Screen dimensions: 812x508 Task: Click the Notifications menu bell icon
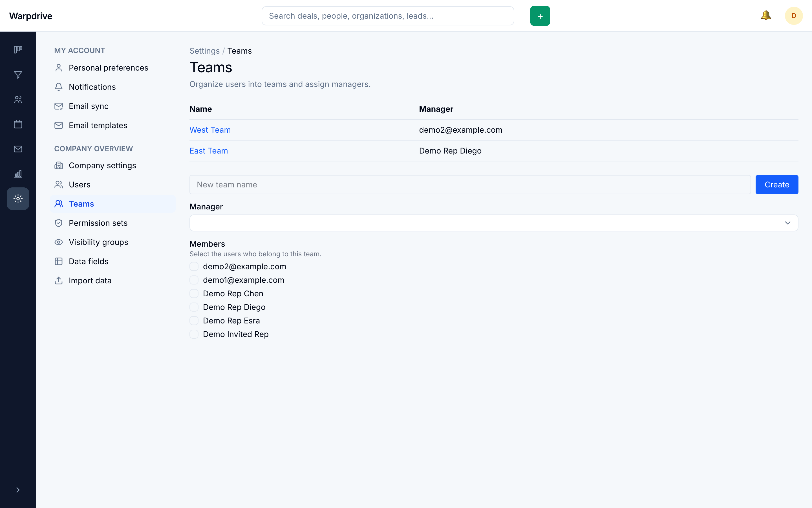coord(59,87)
